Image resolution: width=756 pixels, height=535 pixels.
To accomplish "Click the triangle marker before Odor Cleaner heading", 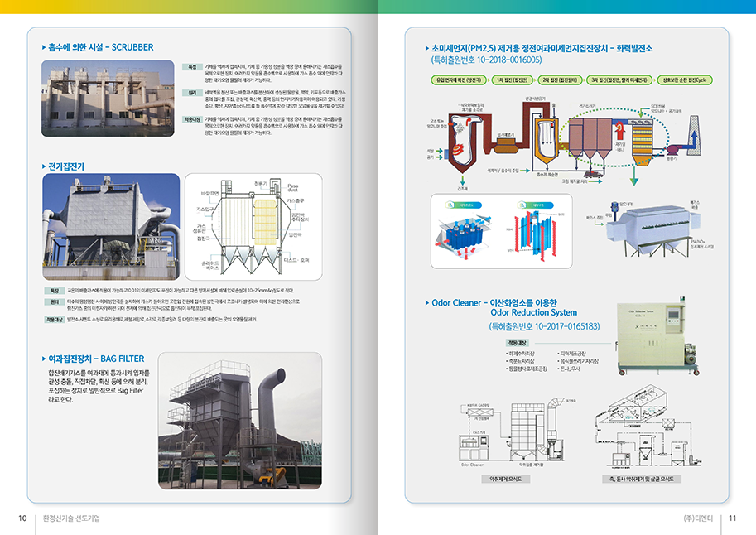I will coord(426,303).
